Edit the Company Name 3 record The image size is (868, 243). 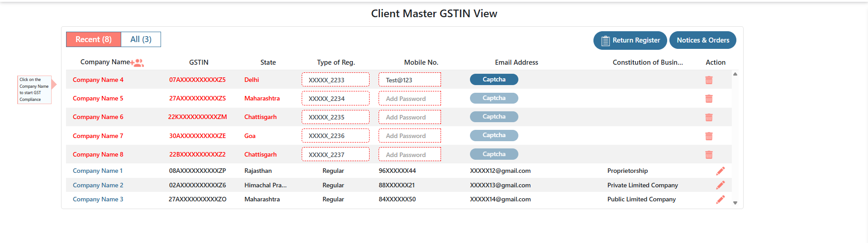pyautogui.click(x=720, y=200)
